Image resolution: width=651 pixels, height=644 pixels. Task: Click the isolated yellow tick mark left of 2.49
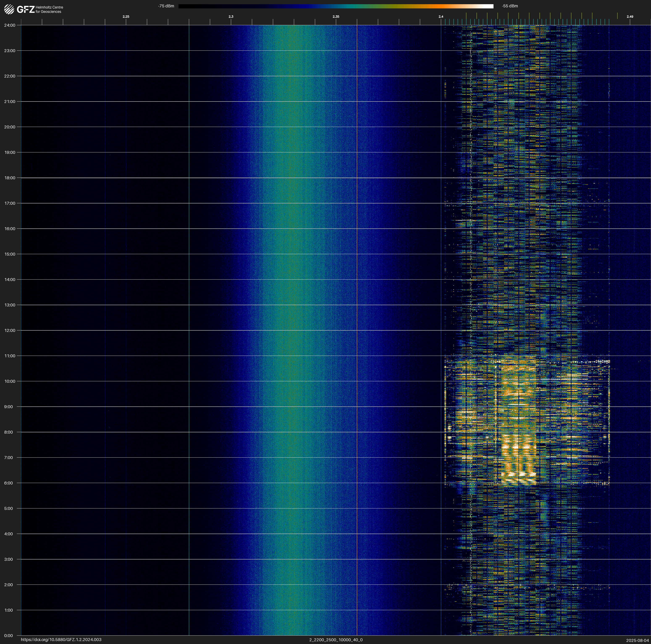617,16
